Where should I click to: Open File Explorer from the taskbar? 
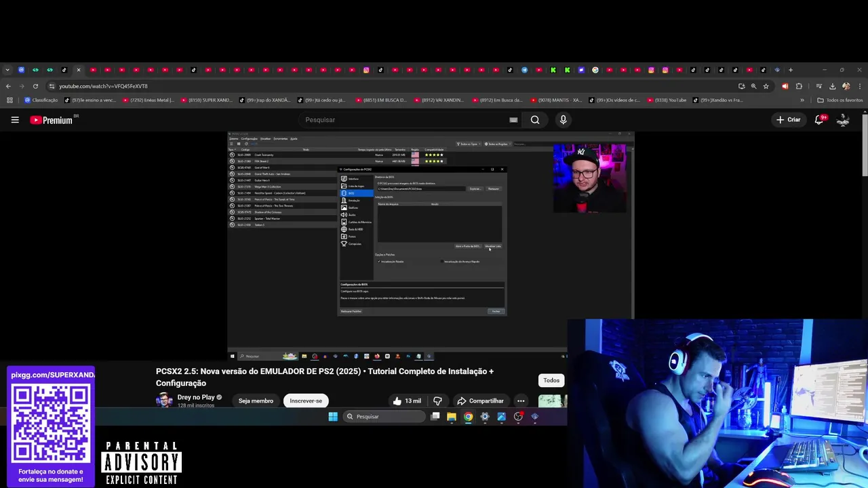pos(452,417)
